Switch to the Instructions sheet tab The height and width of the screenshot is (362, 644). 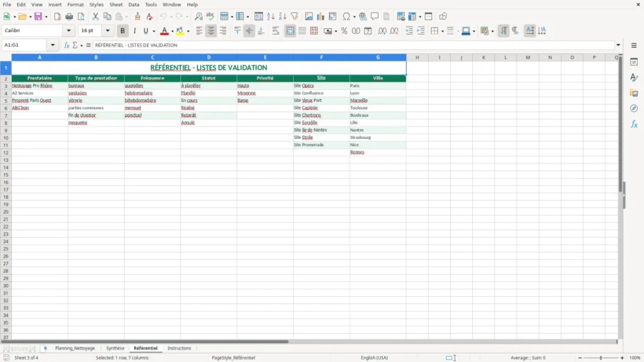coord(179,348)
